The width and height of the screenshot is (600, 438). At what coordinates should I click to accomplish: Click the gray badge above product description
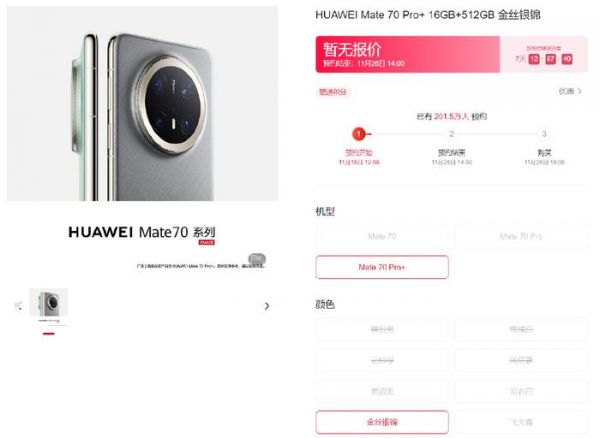[257, 259]
